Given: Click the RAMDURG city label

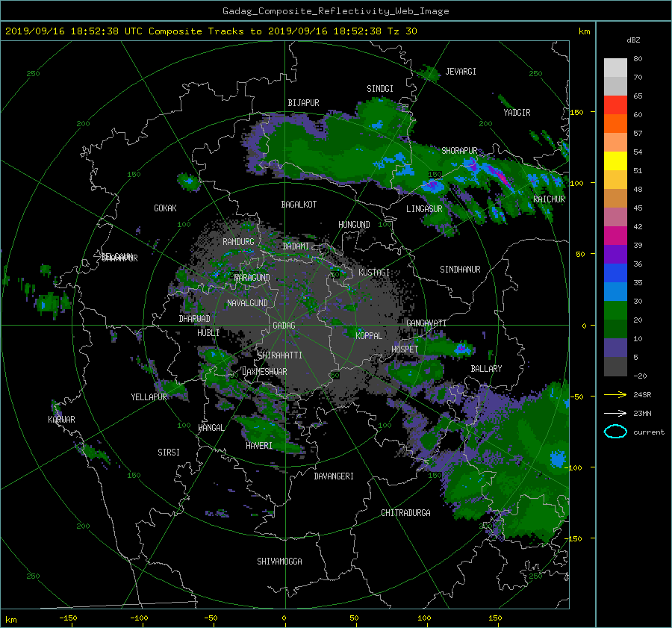Looking at the screenshot, I should tap(238, 242).
